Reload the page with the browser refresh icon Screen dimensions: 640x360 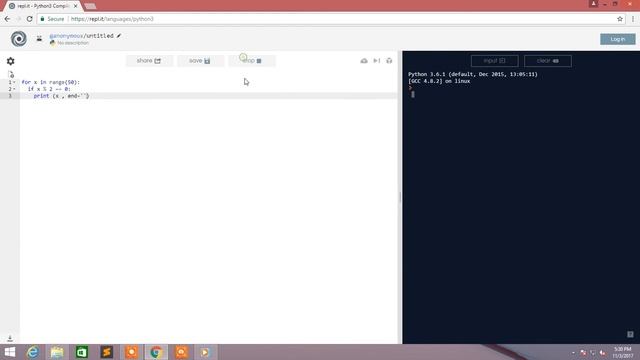coord(29,19)
